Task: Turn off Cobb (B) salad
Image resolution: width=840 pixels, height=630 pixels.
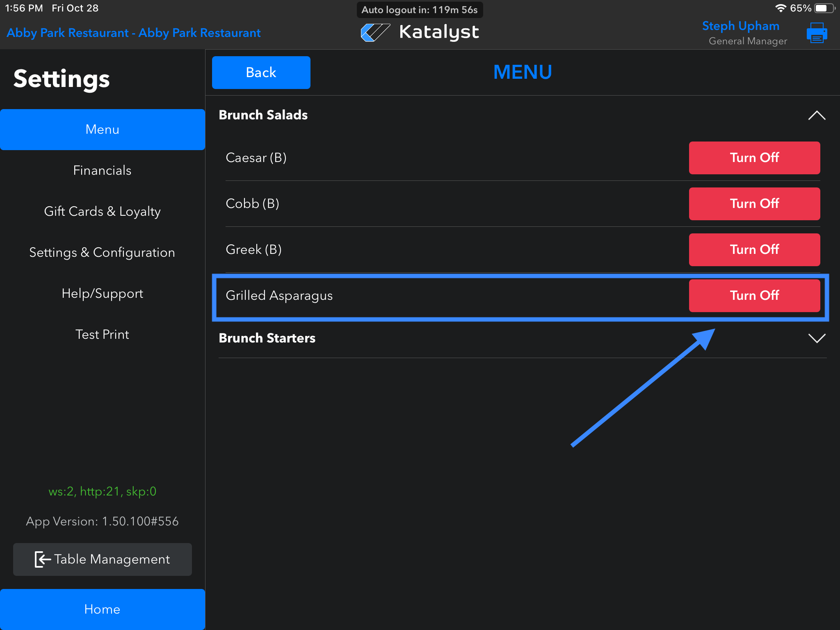Action: pos(754,204)
